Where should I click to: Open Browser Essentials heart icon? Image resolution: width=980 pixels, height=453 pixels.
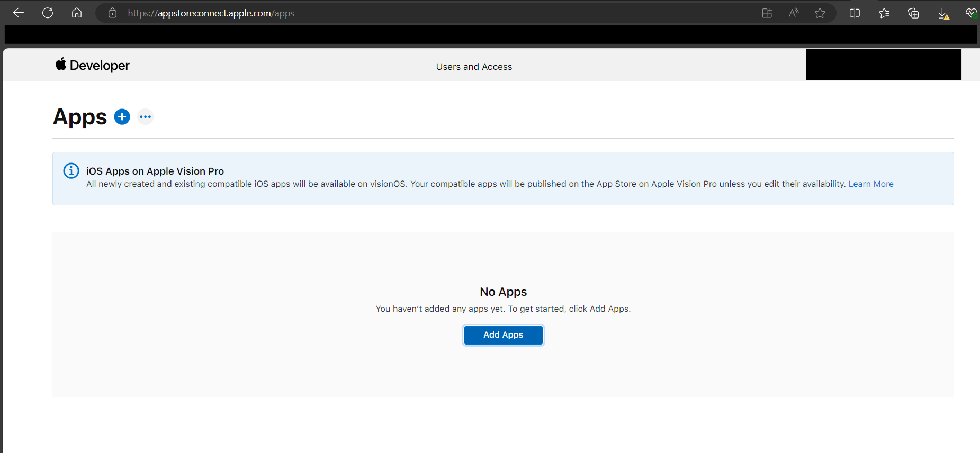[x=971, y=13]
